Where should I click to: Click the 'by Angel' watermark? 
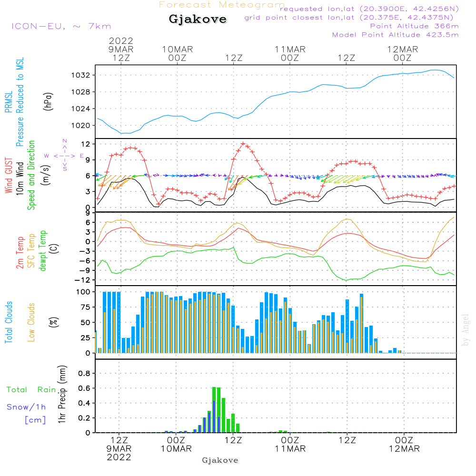click(466, 330)
